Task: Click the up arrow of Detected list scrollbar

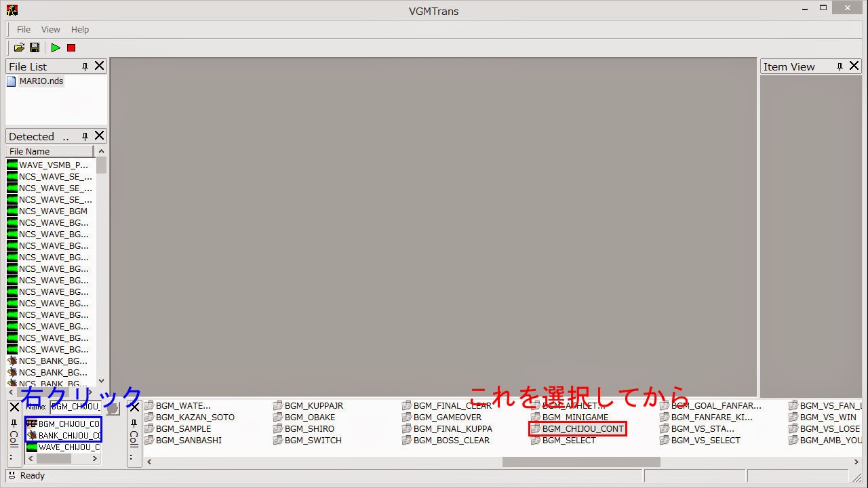Action: (x=101, y=151)
